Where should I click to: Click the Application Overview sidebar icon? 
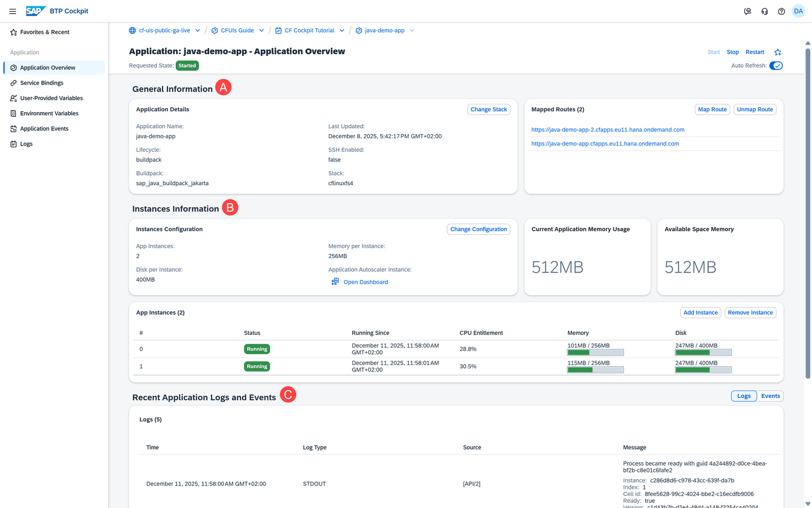click(x=14, y=68)
